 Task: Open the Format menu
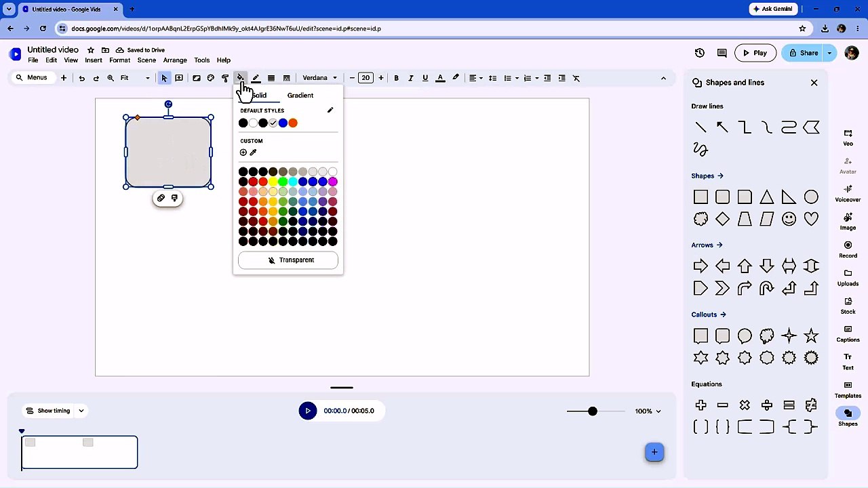click(x=119, y=60)
